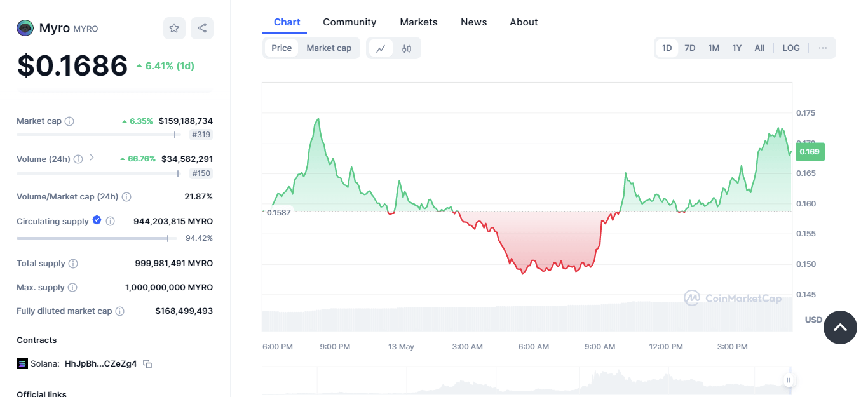This screenshot has height=397, width=868.
Task: Switch to line chart view icon
Action: [x=381, y=48]
